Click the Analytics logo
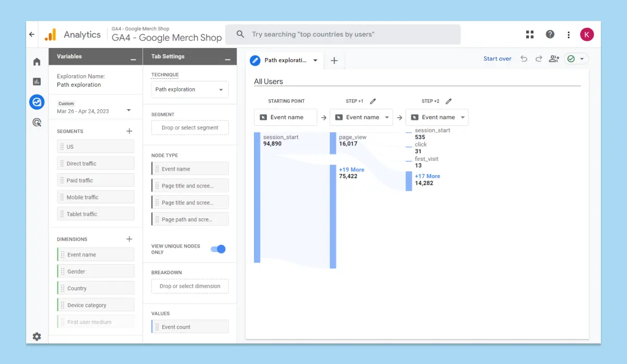 pos(50,35)
